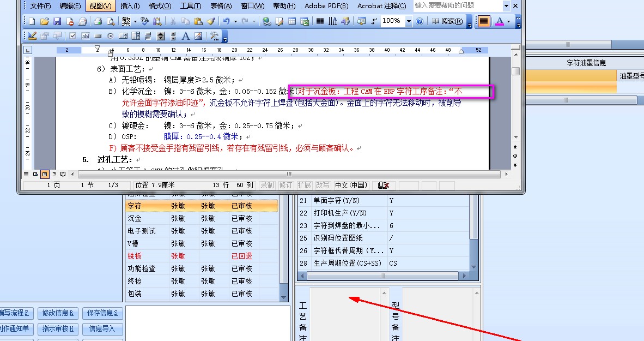Open the Adobe PDF(B) menu
Viewport: 644px width, 341px height.
pyautogui.click(x=326, y=6)
